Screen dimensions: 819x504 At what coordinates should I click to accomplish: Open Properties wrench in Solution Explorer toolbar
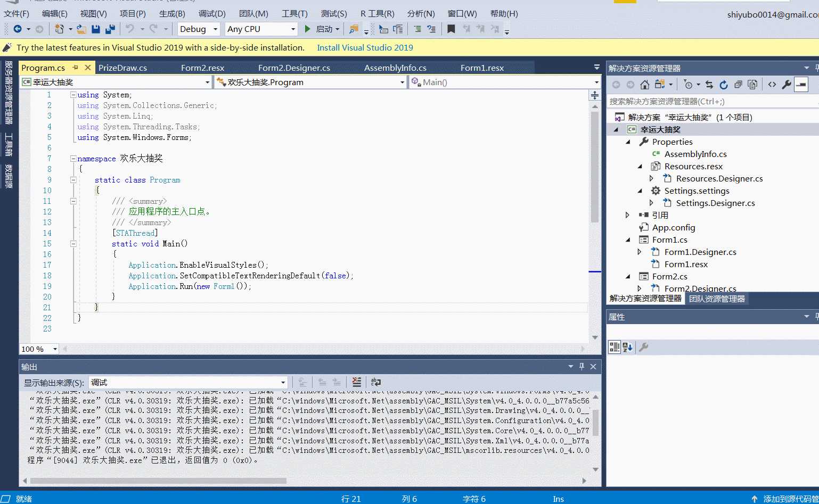coord(786,85)
